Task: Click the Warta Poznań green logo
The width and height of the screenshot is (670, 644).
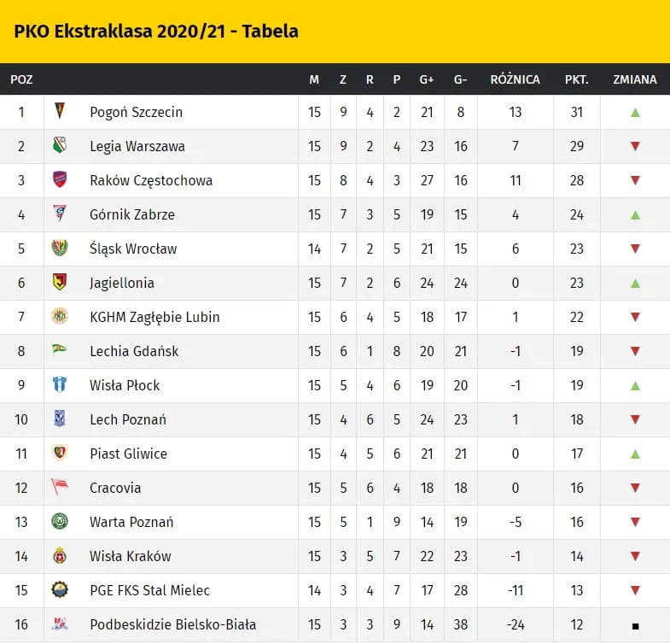Action: pyautogui.click(x=59, y=522)
